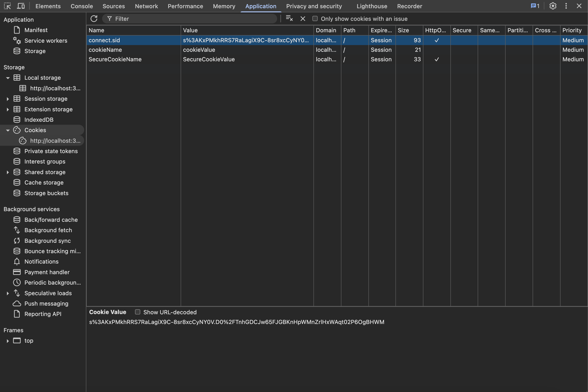Open DevTools settings gear
Image resolution: width=588 pixels, height=392 pixels.
point(553,6)
